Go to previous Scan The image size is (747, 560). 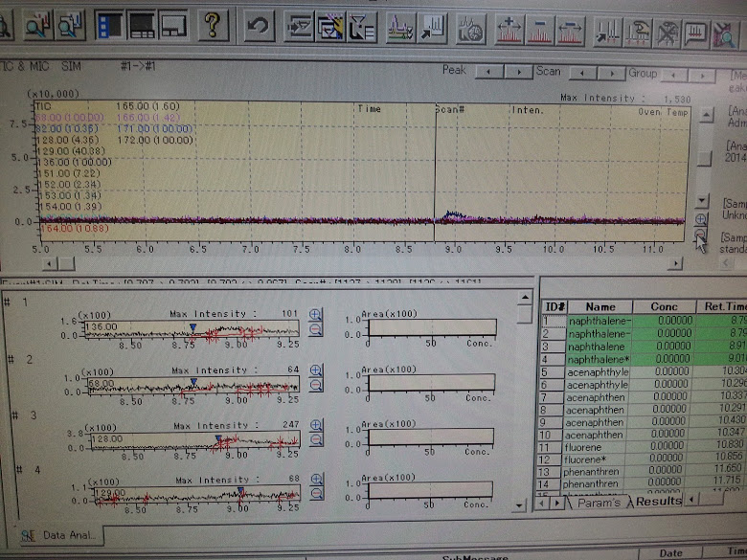582,74
